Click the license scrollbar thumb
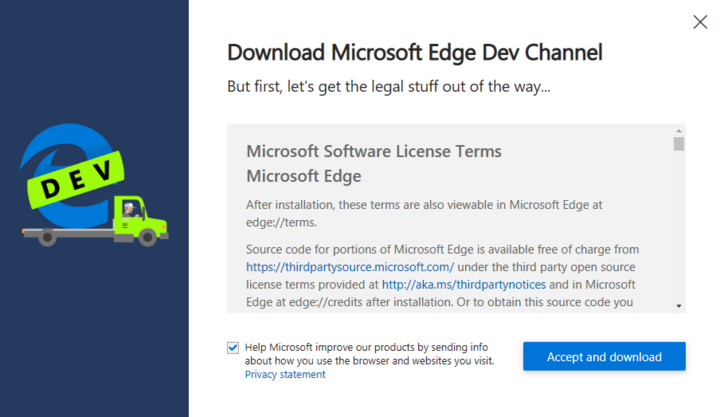Screen dimensions: 720x417 (679, 143)
